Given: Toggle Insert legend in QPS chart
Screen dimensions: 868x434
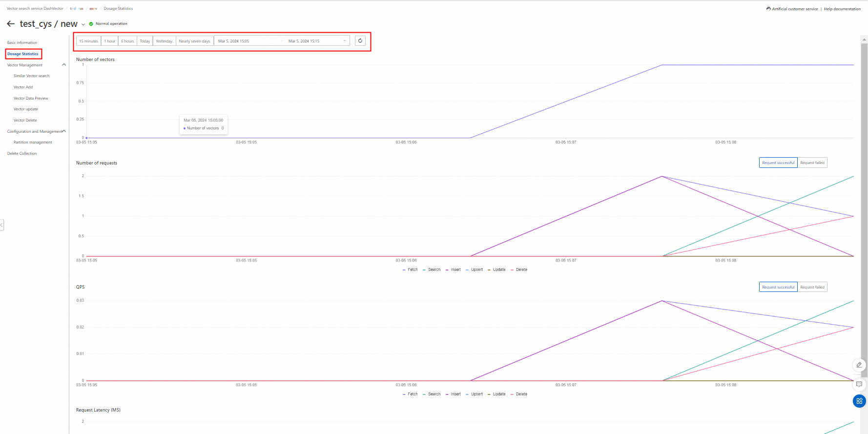Looking at the screenshot, I should point(453,394).
